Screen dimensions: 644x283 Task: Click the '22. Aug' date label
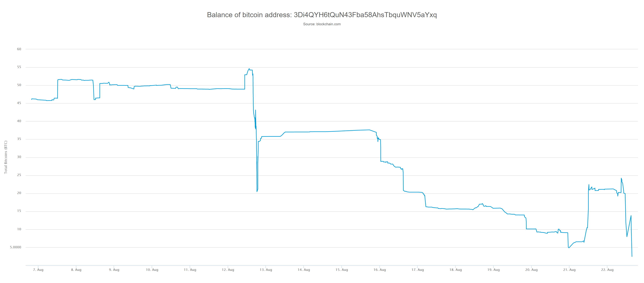click(x=607, y=270)
